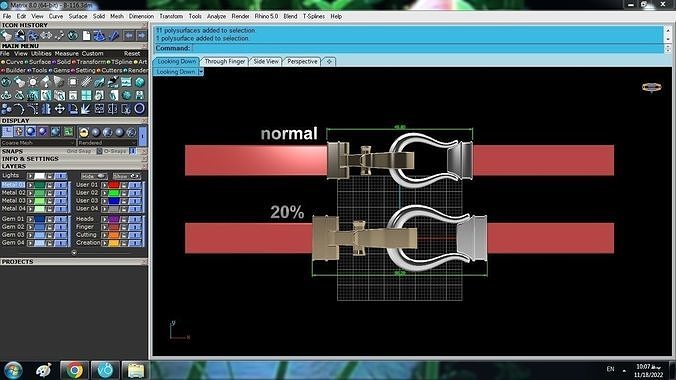Viewport: 676px width, 380px height.
Task: Select the blue shaded sphere display icon
Action: pyautogui.click(x=31, y=132)
